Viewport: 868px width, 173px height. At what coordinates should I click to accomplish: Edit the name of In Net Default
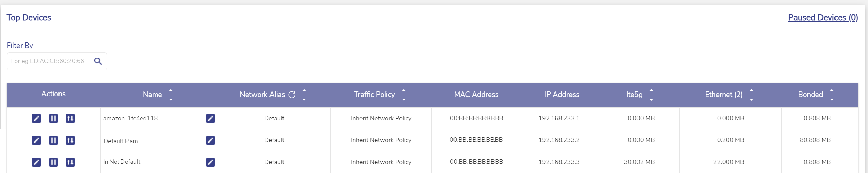coord(210,162)
